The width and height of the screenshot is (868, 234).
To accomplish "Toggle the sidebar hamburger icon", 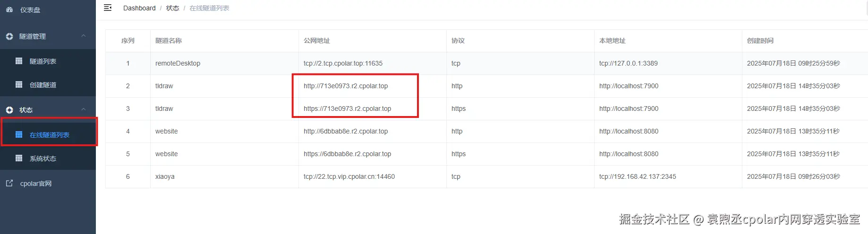I will (108, 8).
